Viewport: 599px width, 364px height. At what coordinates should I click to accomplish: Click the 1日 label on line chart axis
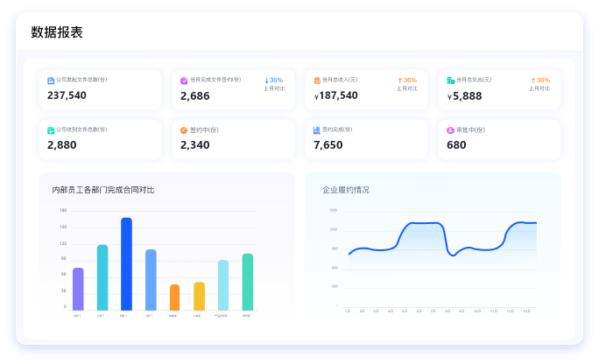(348, 311)
